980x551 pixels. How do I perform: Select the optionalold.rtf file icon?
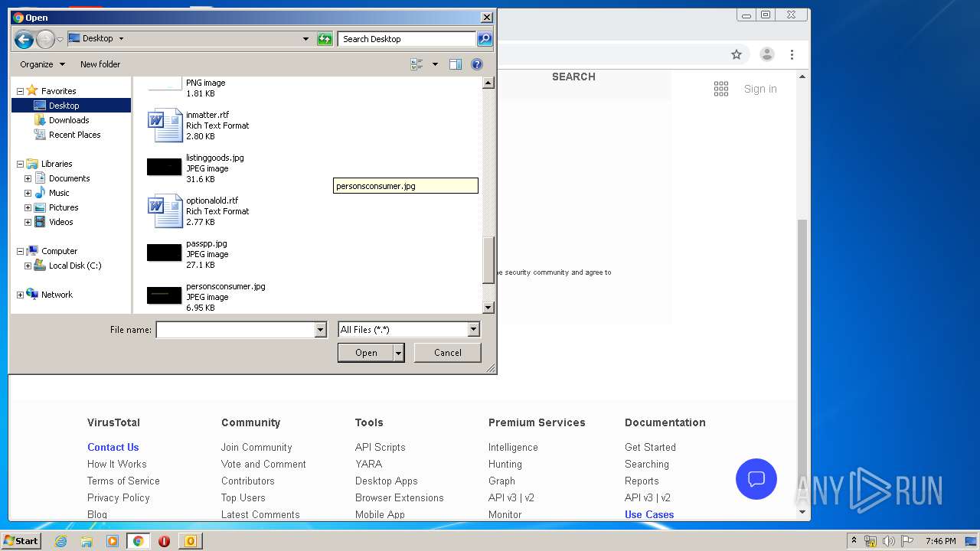(165, 211)
